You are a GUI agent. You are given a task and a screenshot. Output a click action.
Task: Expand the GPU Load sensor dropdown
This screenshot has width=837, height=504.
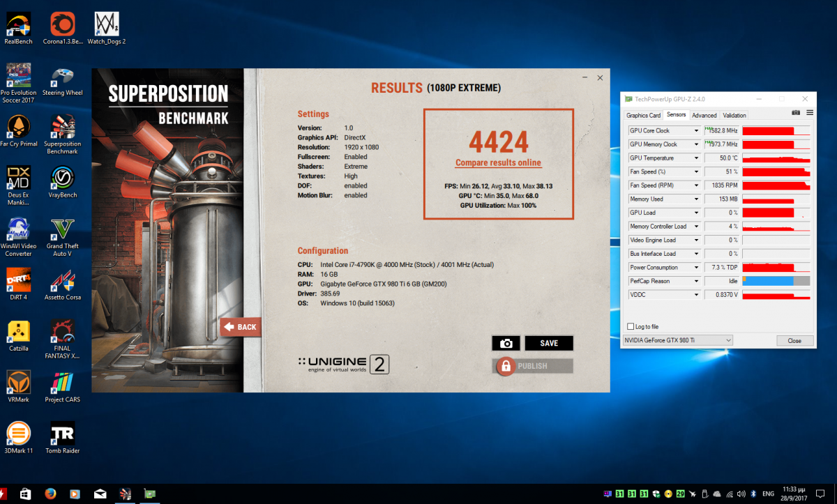695,213
